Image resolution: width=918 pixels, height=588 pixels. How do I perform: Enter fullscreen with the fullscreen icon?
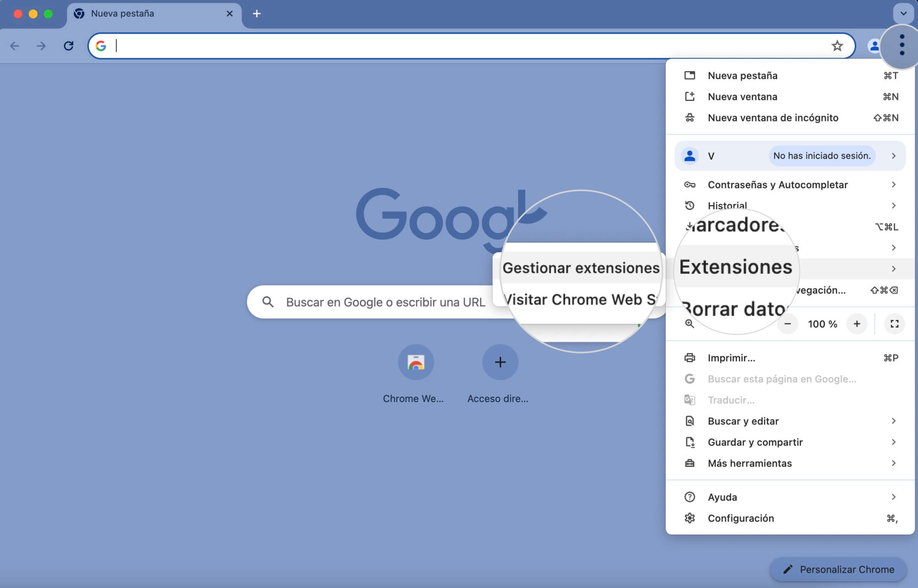click(894, 324)
